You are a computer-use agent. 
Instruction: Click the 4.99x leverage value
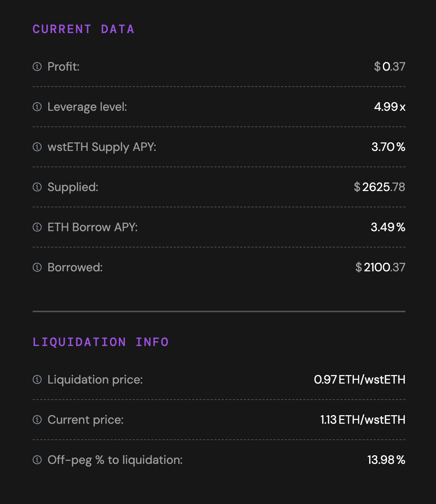390,107
